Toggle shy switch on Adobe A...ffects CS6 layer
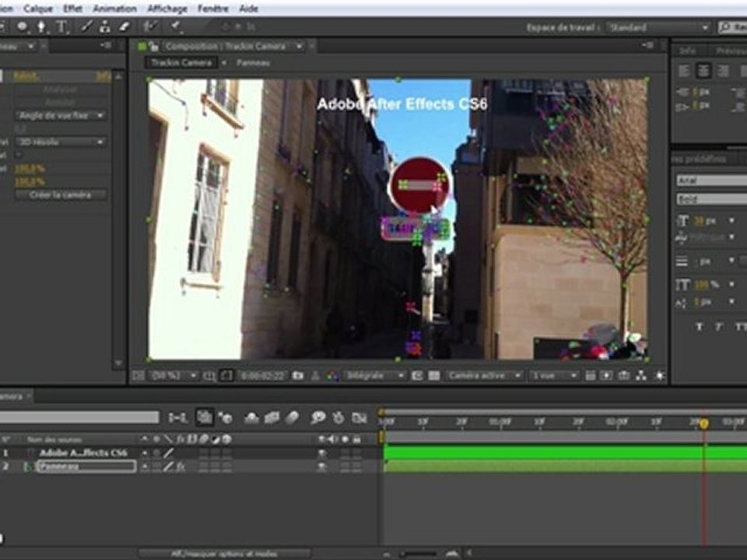Image resolution: width=747 pixels, height=560 pixels. pos(145,453)
